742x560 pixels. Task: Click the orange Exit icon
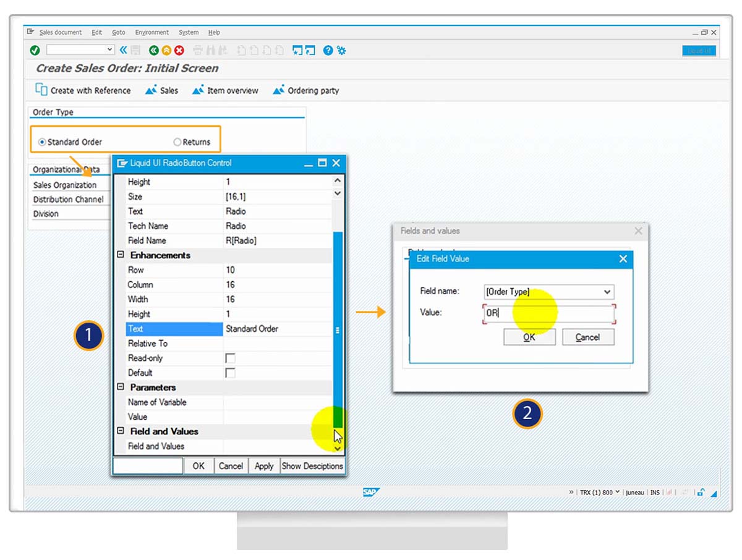pyautogui.click(x=166, y=50)
